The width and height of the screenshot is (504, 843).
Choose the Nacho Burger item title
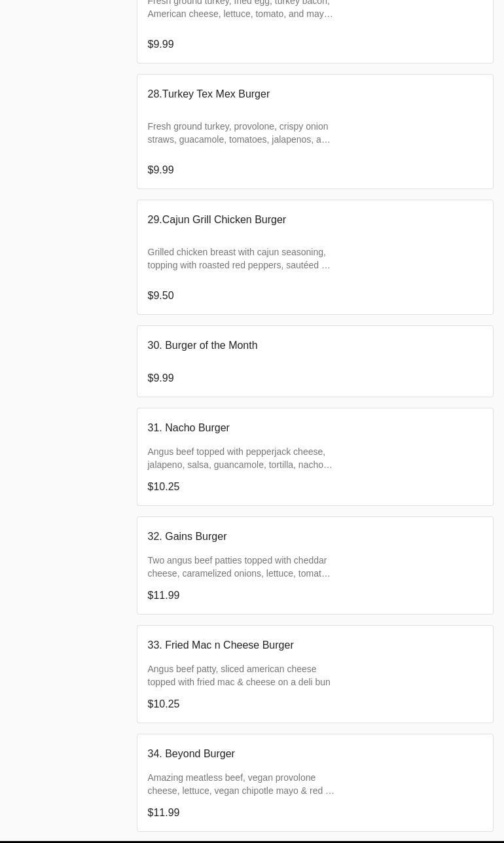189,428
